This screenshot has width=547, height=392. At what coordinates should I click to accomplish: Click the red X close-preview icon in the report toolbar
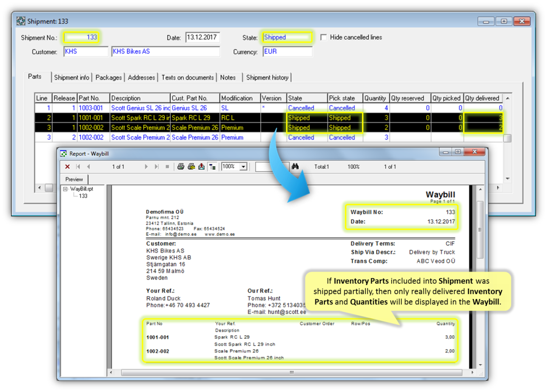click(68, 167)
